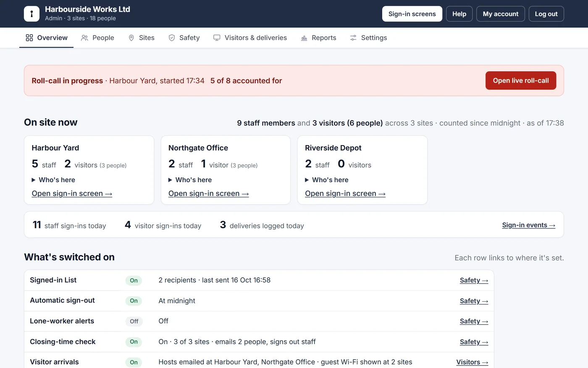This screenshot has width=588, height=368.
Task: Open Safety link in Signed-in List row
Action: 474,281
